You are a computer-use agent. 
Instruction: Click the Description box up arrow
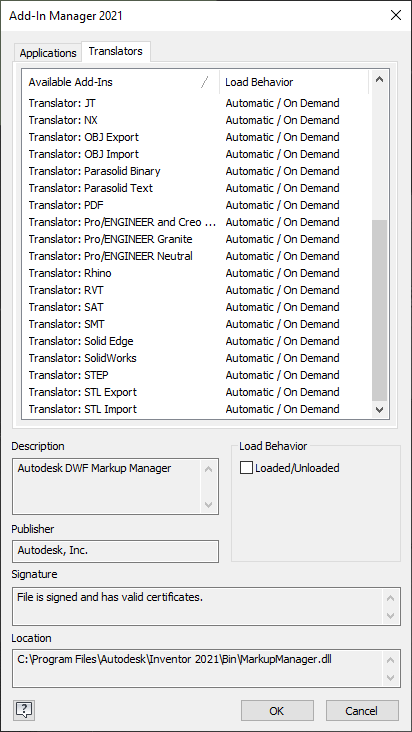[209, 469]
